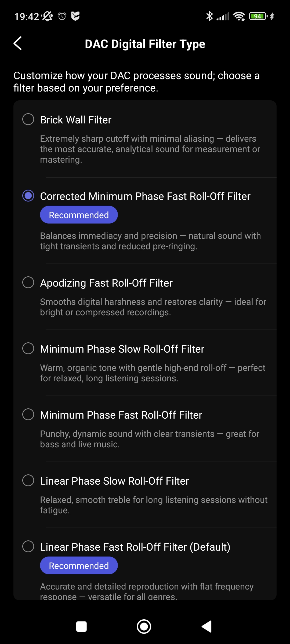Choose Apodizing Fast Roll-Off Filter radio
Screen dimensions: 290x644
28,282
